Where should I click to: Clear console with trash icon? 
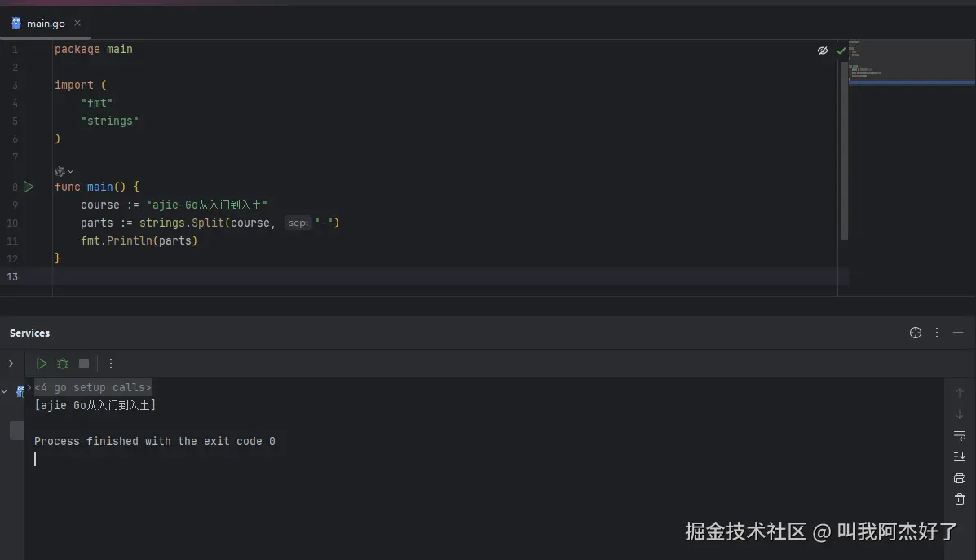click(x=959, y=499)
